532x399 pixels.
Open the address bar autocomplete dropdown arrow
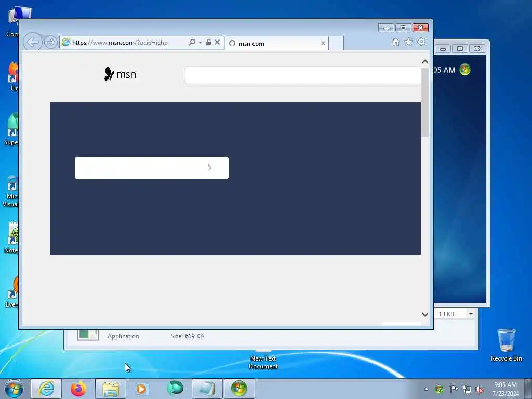point(200,43)
